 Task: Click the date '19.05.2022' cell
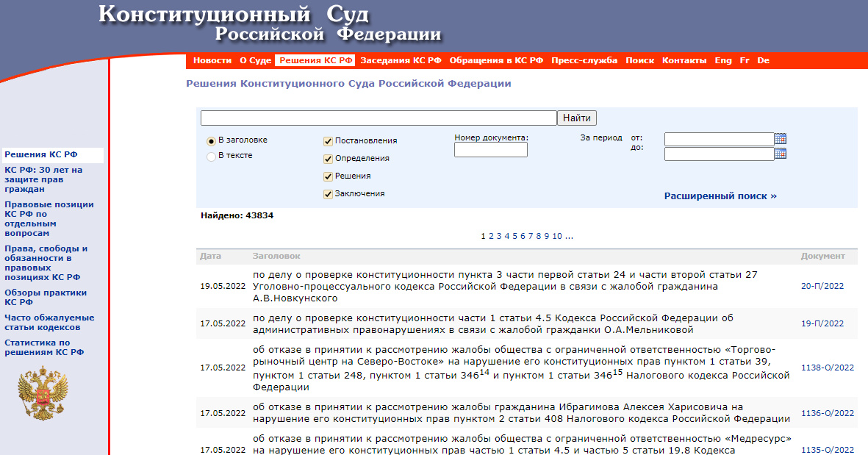(x=223, y=286)
